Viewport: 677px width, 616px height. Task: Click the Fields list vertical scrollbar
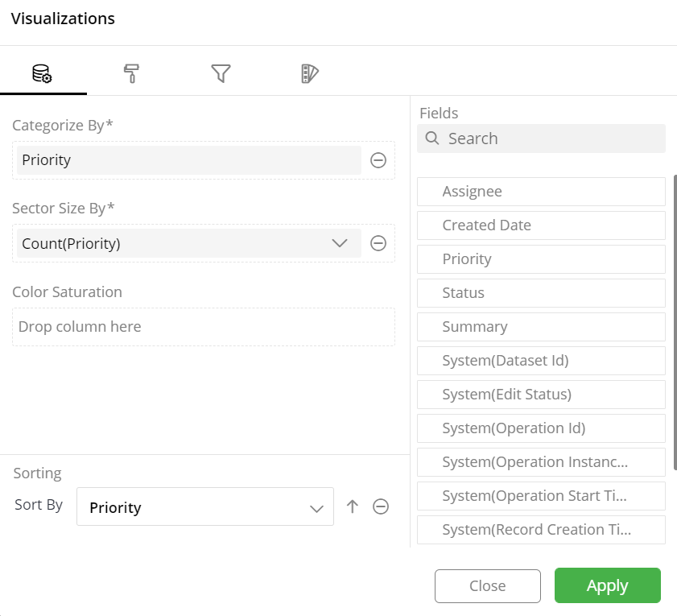(675, 322)
